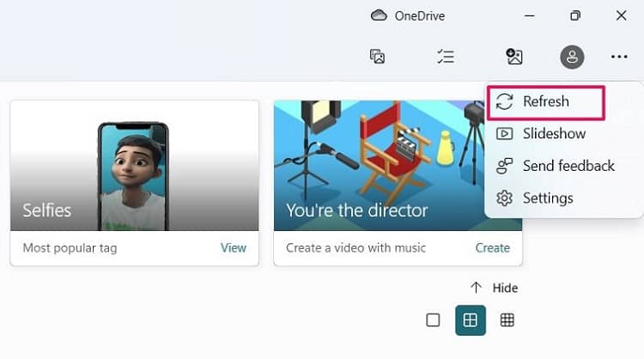
Task: Open the Selfies card thumbnail
Action: (134, 166)
